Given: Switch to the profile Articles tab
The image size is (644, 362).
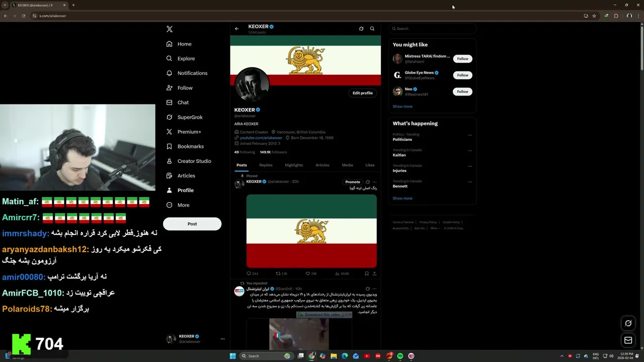Looking at the screenshot, I should coord(323,165).
